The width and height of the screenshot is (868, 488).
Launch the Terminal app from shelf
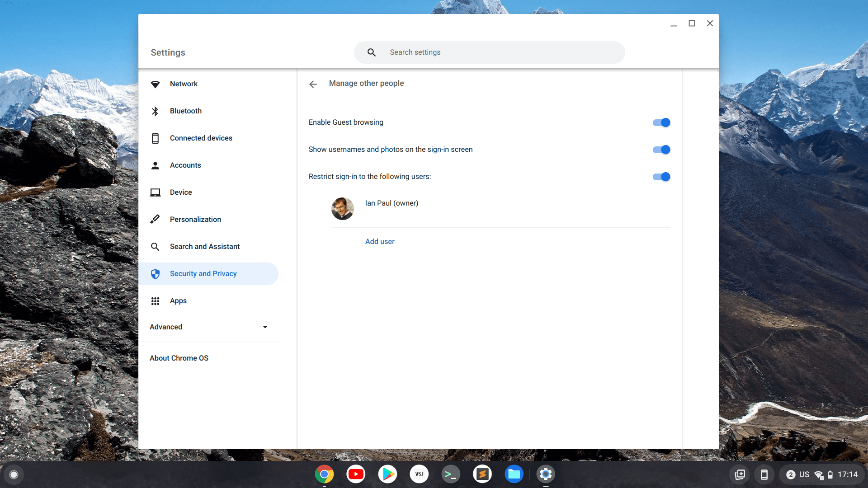tap(451, 474)
